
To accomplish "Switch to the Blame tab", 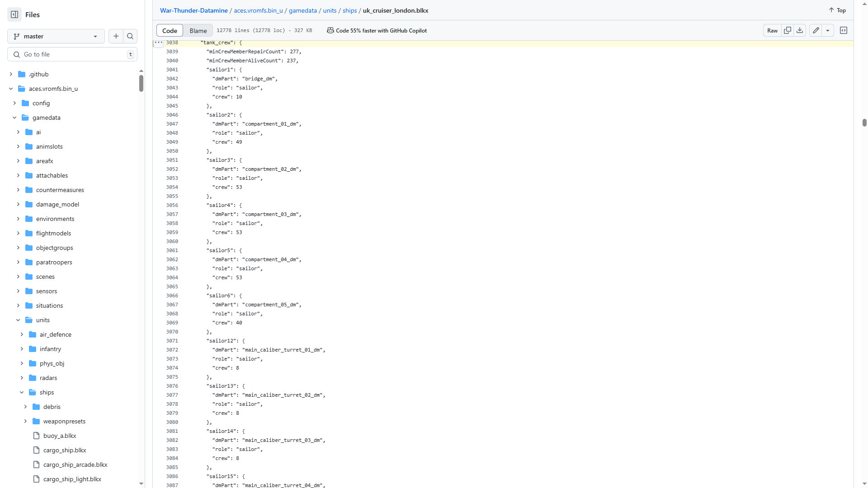I will pyautogui.click(x=198, y=30).
